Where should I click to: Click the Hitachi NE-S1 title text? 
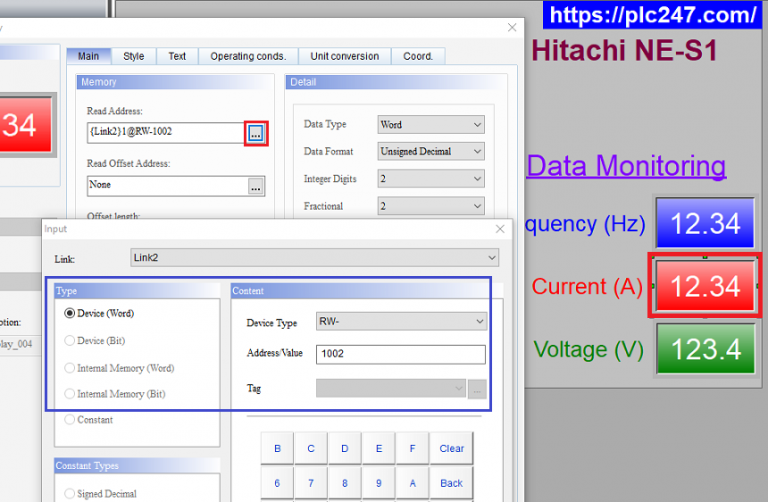pyautogui.click(x=624, y=50)
